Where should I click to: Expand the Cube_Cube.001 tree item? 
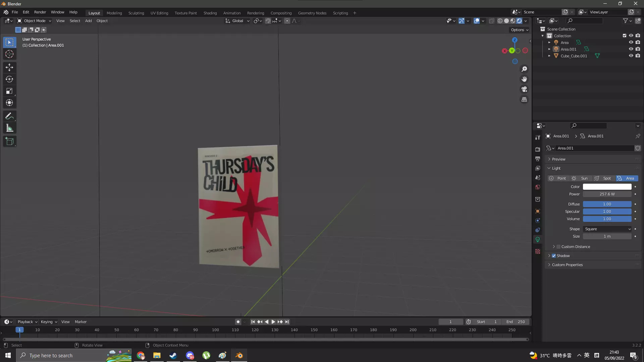pos(549,56)
